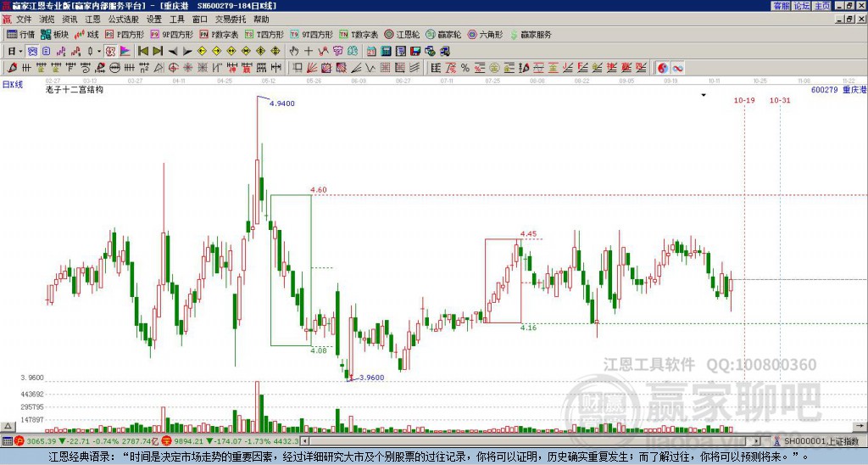Expand the candlestick style dropdown arrow
Screen dimensions: 868x465
(x=98, y=51)
